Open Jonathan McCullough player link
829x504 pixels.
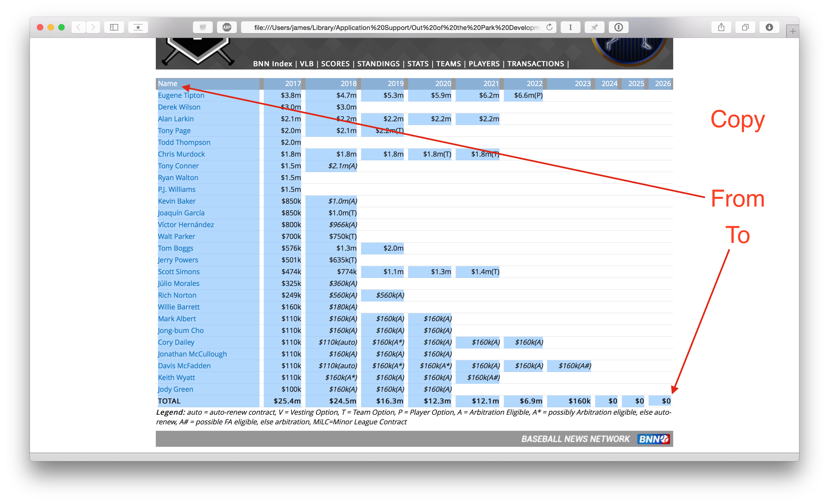[192, 354]
